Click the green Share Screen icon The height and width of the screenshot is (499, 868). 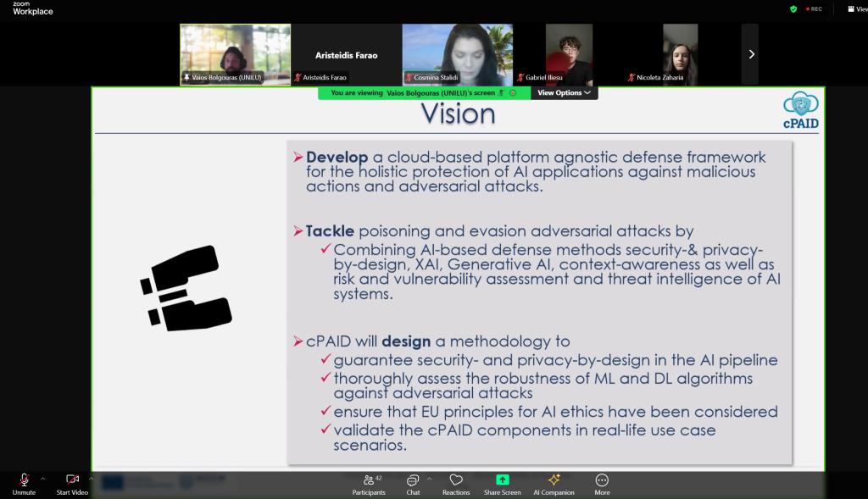point(502,480)
